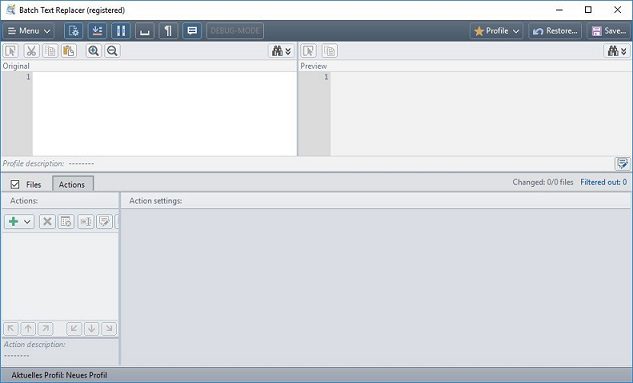Viewport: 633px width, 383px height.
Task: Click the Save... button
Action: tap(609, 31)
